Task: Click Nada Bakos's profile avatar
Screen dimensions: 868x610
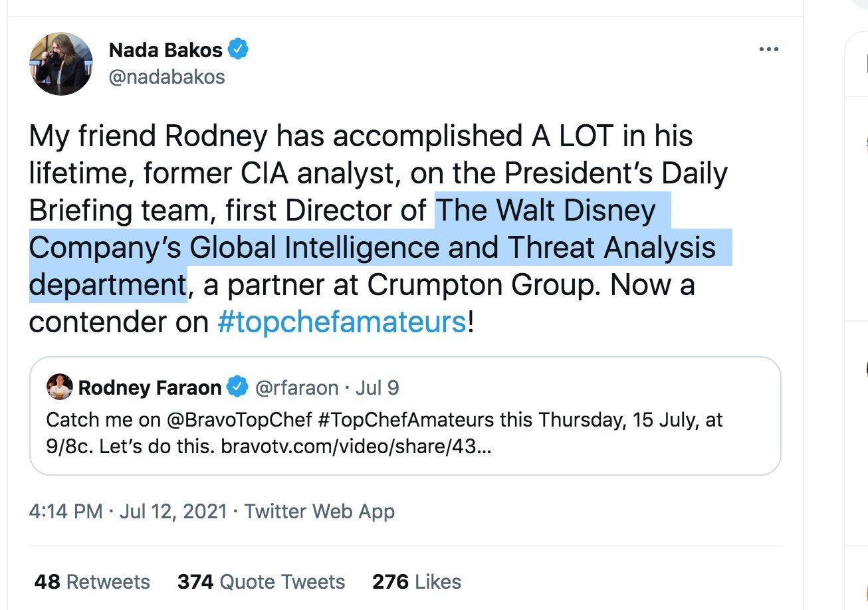Action: (x=60, y=63)
